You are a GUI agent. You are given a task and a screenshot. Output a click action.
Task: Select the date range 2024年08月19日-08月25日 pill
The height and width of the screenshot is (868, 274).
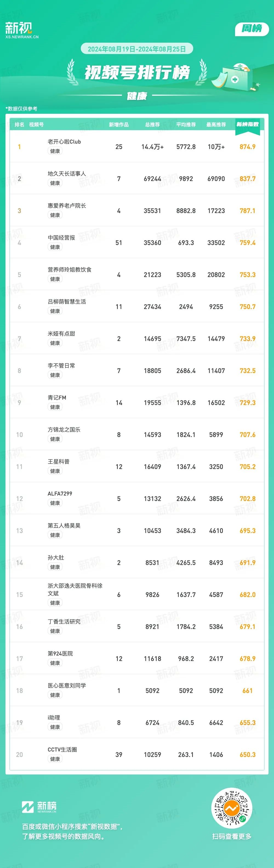pyautogui.click(x=137, y=49)
